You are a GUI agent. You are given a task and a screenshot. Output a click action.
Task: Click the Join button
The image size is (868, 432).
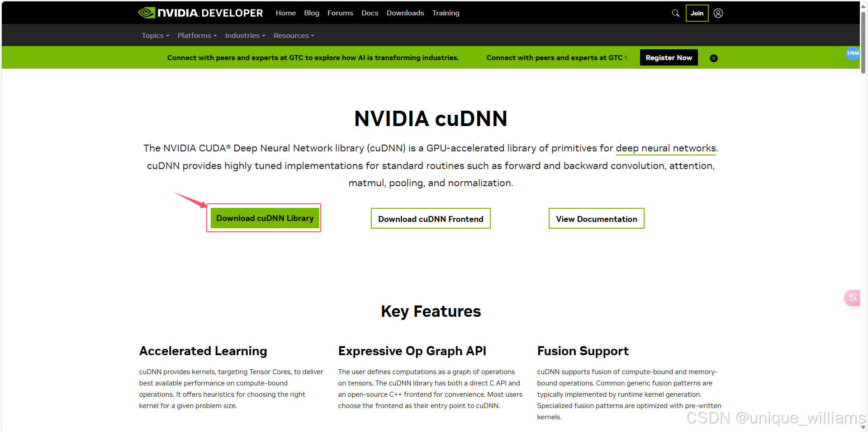pyautogui.click(x=697, y=13)
